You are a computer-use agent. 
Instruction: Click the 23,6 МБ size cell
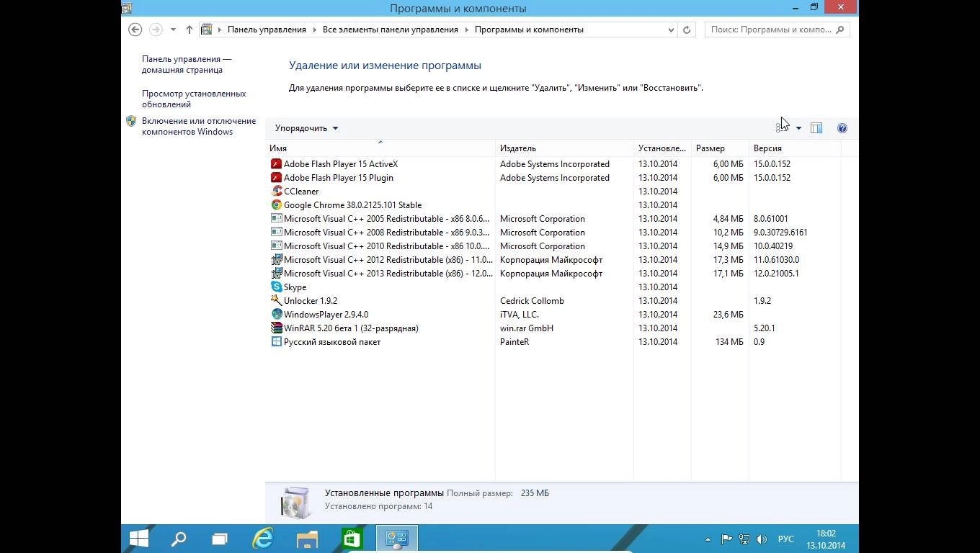[728, 315]
